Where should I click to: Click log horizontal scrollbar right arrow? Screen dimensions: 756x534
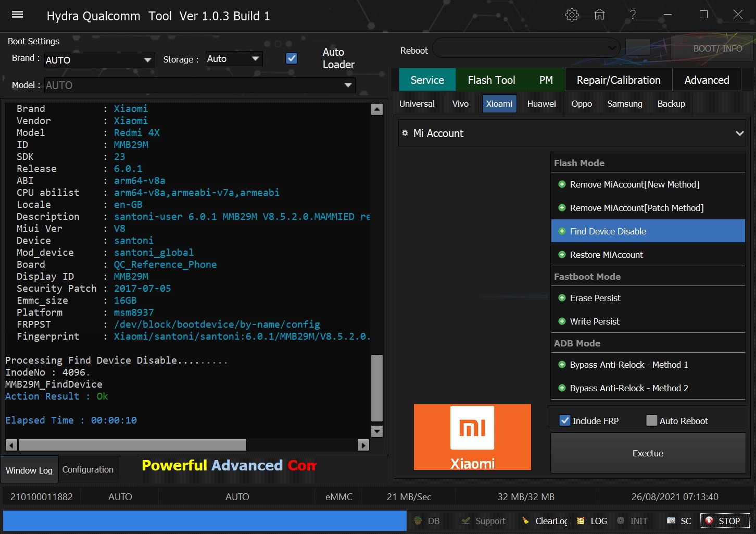click(x=363, y=445)
